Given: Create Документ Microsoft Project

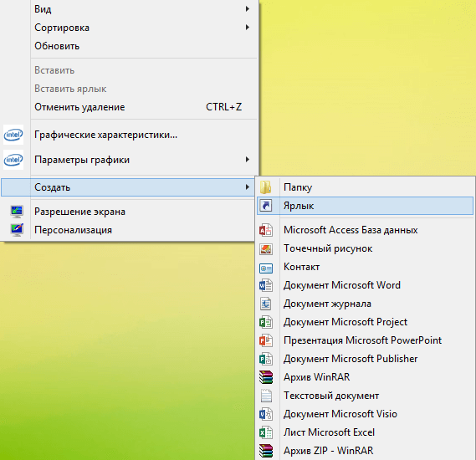Looking at the screenshot, I should click(x=366, y=322).
